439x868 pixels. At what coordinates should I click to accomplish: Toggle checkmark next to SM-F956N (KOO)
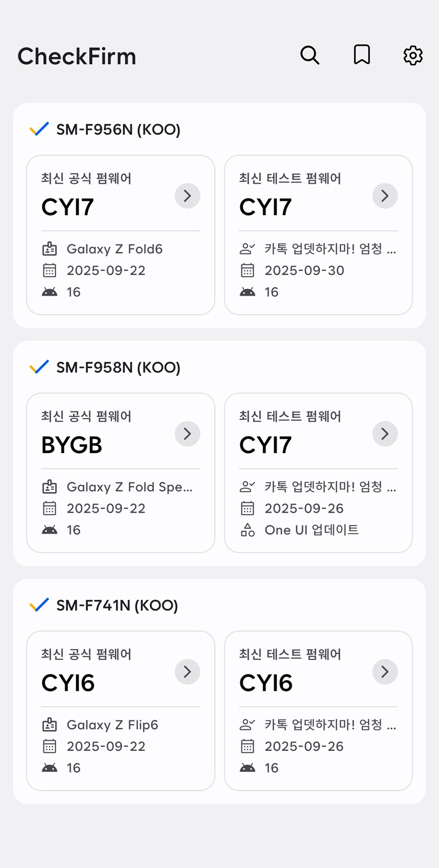39,129
